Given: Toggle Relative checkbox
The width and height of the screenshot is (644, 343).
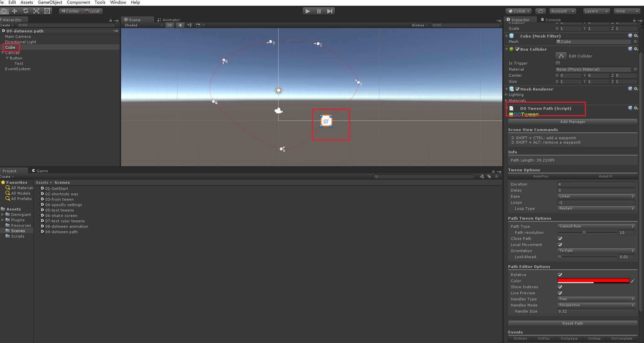Looking at the screenshot, I should click(x=560, y=275).
